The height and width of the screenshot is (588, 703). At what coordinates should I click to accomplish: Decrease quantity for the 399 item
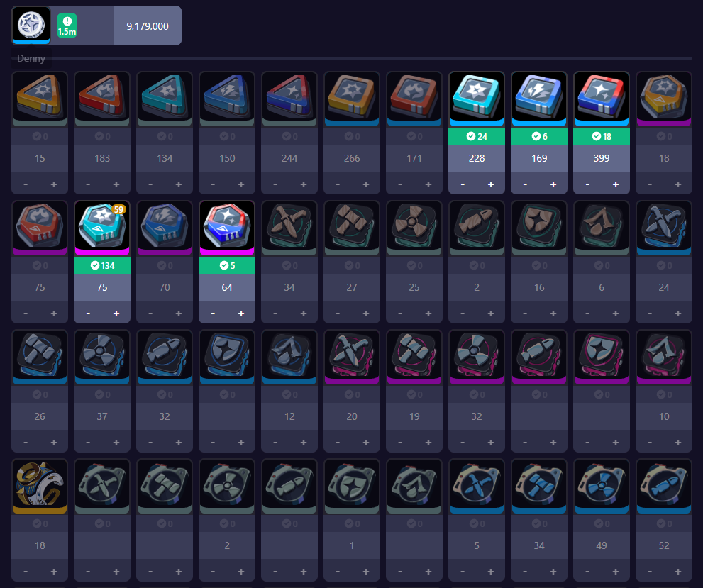587,184
